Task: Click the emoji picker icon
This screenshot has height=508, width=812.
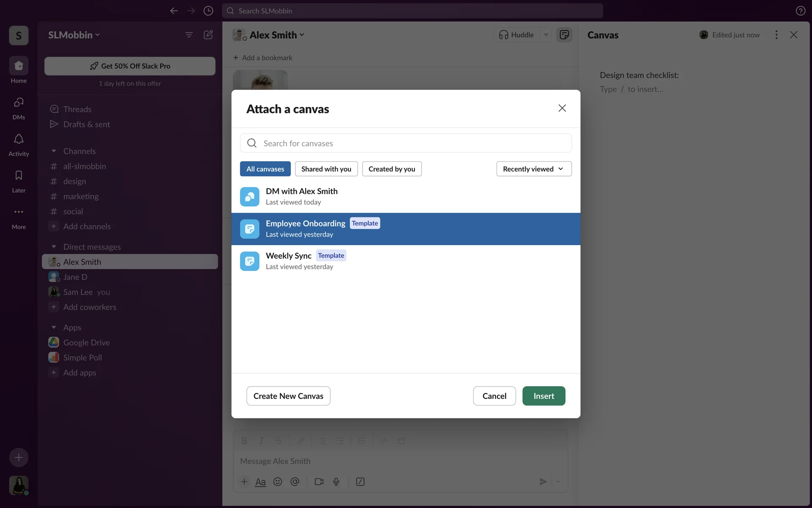Action: pos(277,482)
